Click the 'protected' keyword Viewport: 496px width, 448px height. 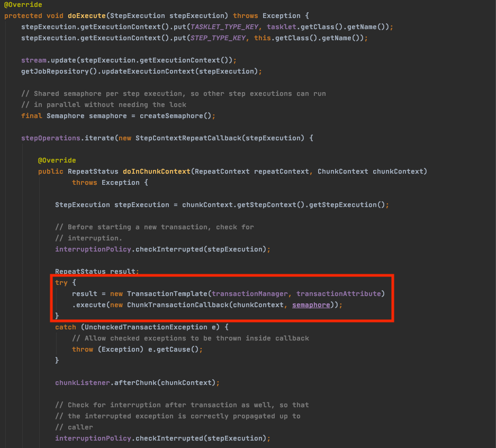click(23, 16)
